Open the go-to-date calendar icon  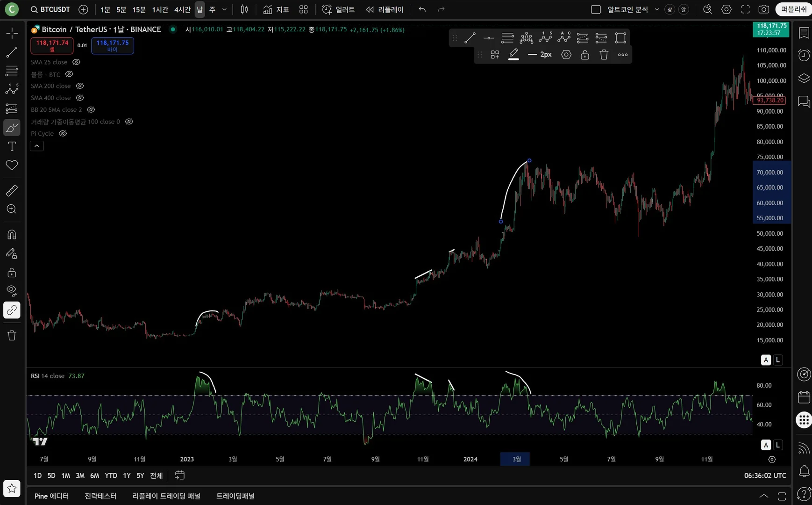coord(180,476)
